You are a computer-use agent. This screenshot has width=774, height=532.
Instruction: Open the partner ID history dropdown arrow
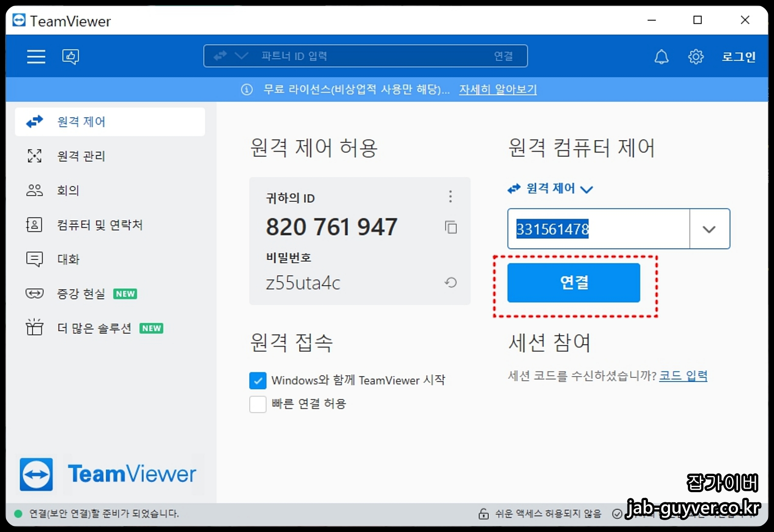click(709, 229)
